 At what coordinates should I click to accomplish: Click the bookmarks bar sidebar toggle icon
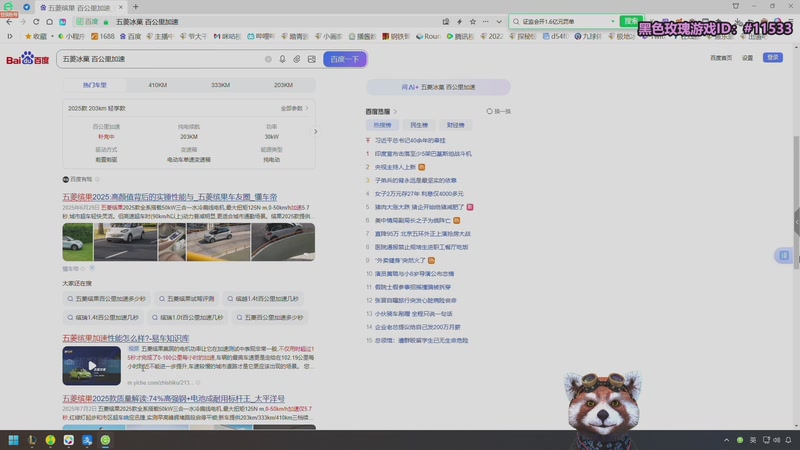[x=10, y=36]
